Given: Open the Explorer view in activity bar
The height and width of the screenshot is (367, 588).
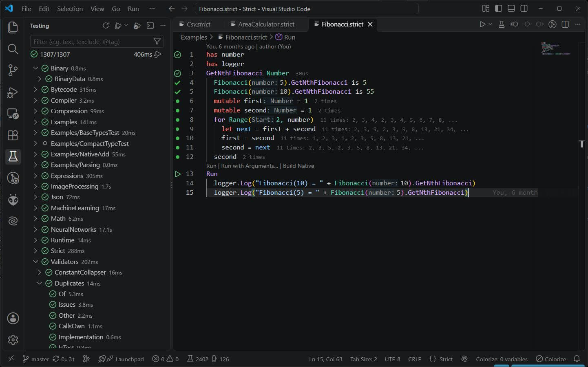Looking at the screenshot, I should point(13,27).
